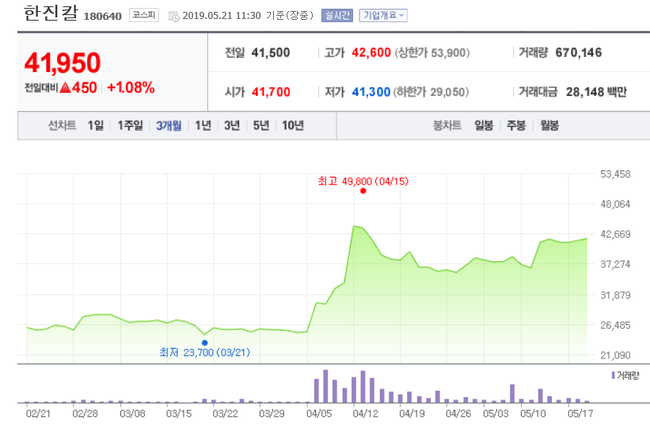
Task: Click the clock icon beside the date
Action: tap(174, 16)
